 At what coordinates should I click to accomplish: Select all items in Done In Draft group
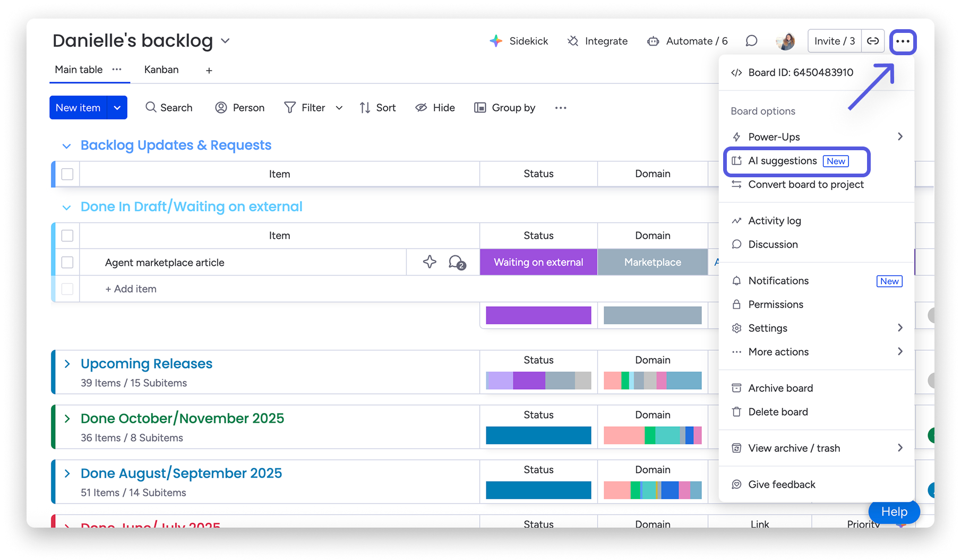(67, 236)
